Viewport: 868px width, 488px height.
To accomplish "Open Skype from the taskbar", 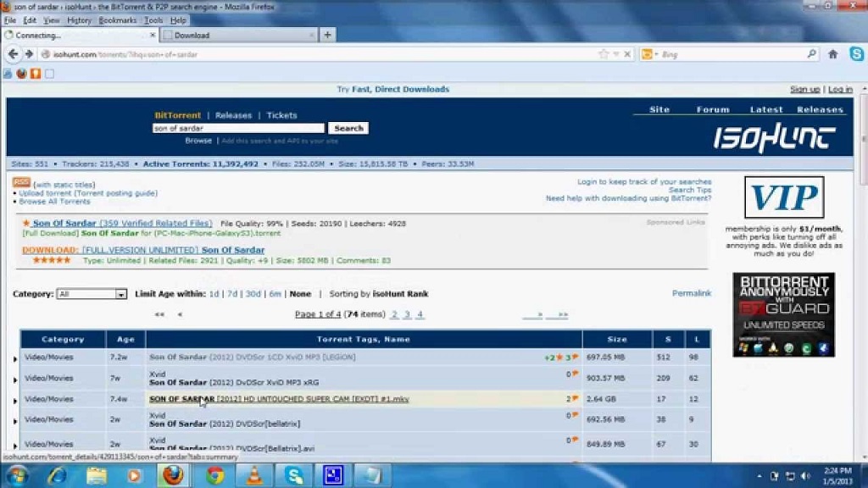I will (294, 475).
